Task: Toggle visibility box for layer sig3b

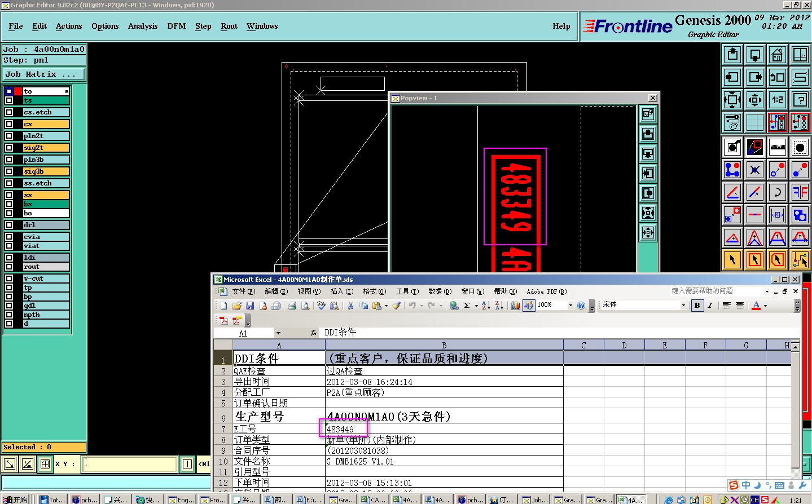Action: [9, 171]
